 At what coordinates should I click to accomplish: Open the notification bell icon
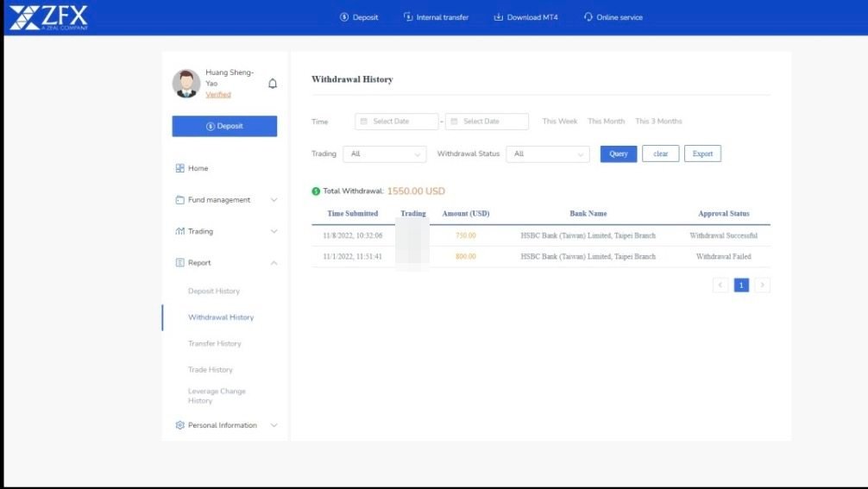[273, 84]
